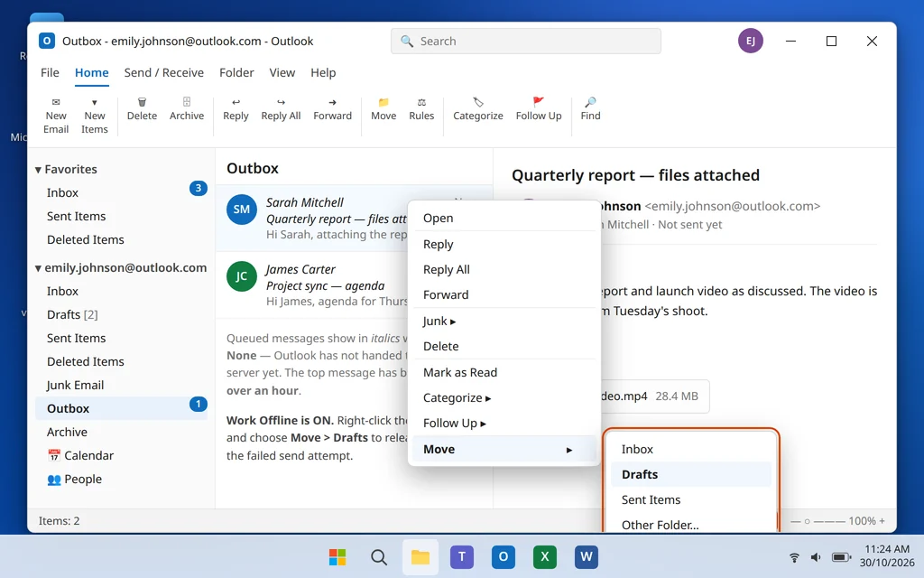
Task: Open Calendar from the sidebar
Action: click(122, 455)
